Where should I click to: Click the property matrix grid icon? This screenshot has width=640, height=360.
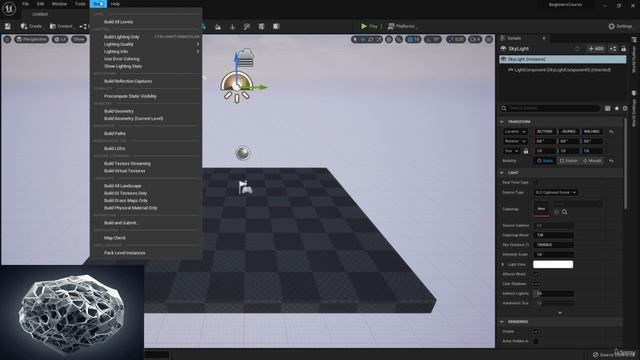607,108
